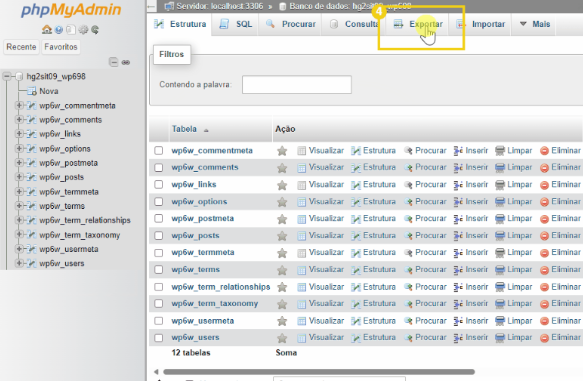
Task: Switch to the Estrutura tab
Action: click(x=180, y=24)
